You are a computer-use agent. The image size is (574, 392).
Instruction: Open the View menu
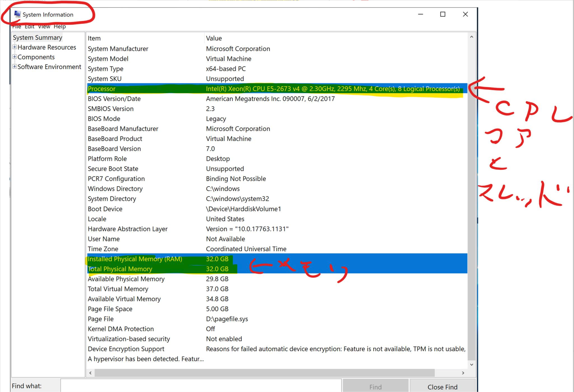pyautogui.click(x=44, y=27)
